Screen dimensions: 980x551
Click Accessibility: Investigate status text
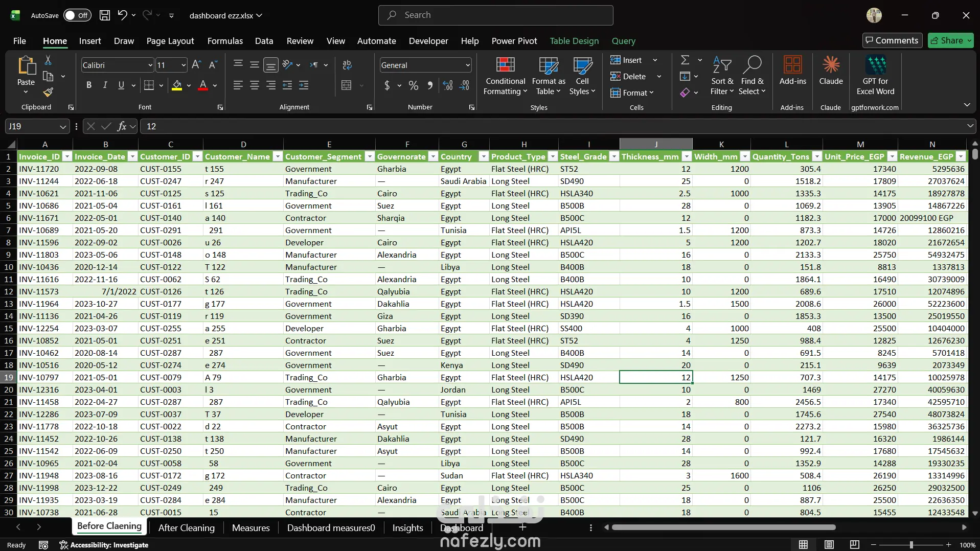click(x=104, y=545)
